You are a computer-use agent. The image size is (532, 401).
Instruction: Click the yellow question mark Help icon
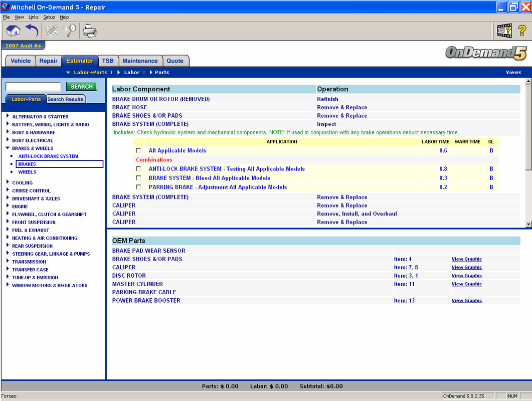[522, 31]
